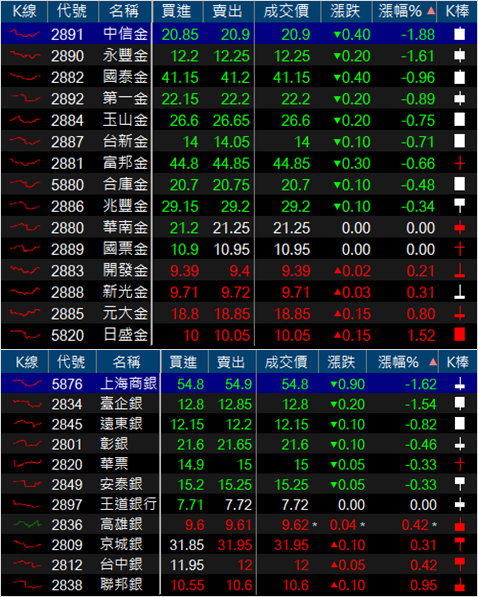
Task: Click candlestick icon in 2801 彰銀 row
Action: [x=459, y=444]
